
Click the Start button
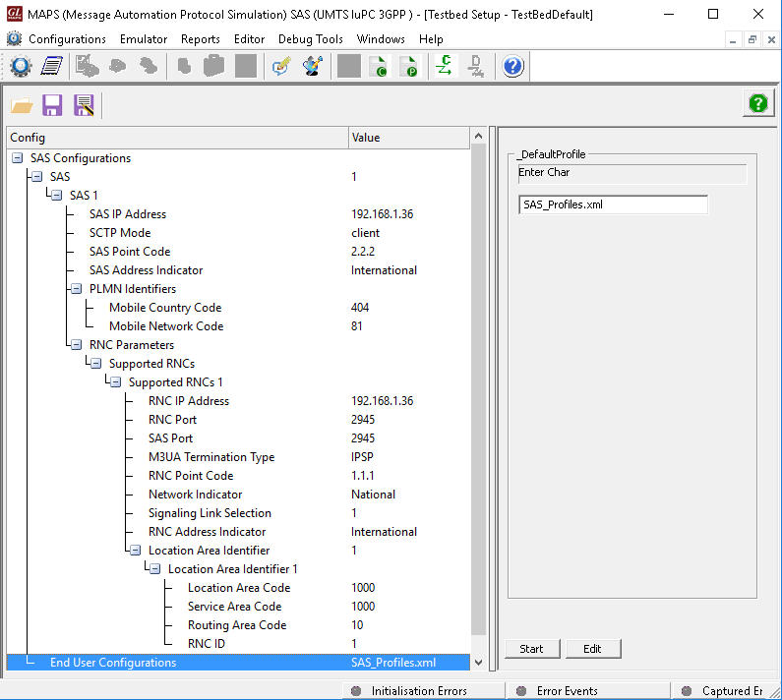click(x=531, y=649)
